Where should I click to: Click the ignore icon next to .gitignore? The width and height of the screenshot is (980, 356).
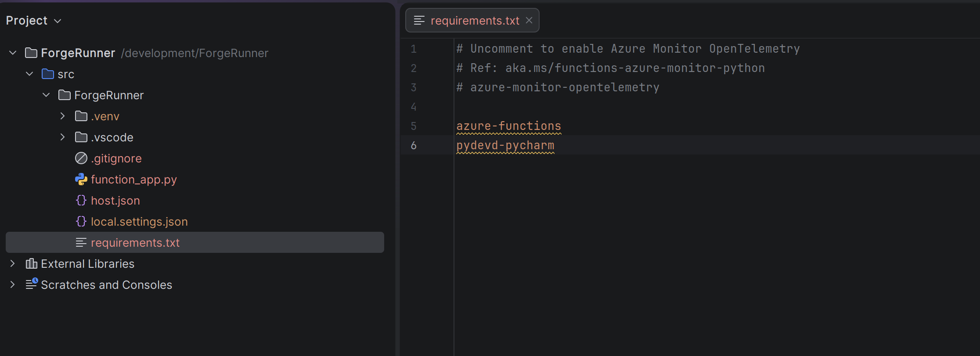(x=81, y=158)
